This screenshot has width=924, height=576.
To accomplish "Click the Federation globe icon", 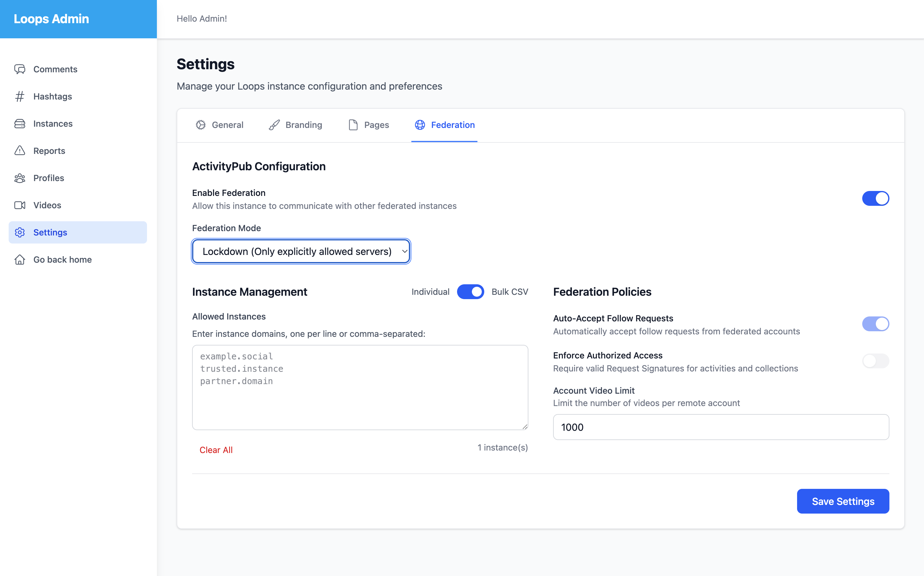I will coord(420,125).
